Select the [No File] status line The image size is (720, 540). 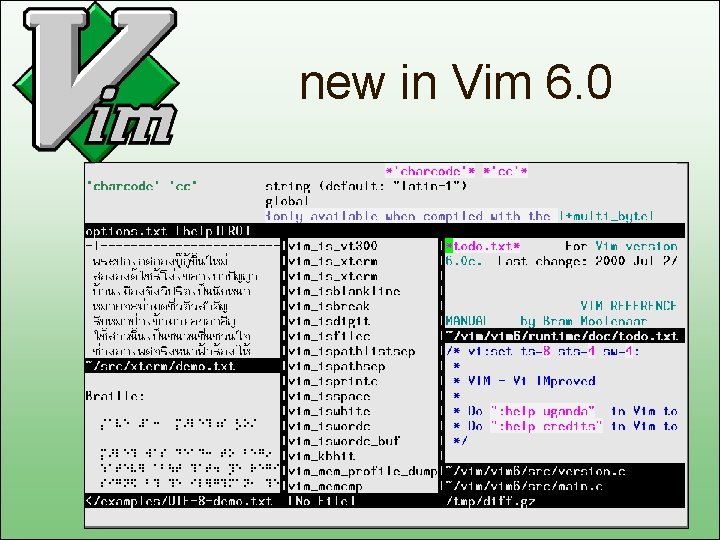(362, 501)
